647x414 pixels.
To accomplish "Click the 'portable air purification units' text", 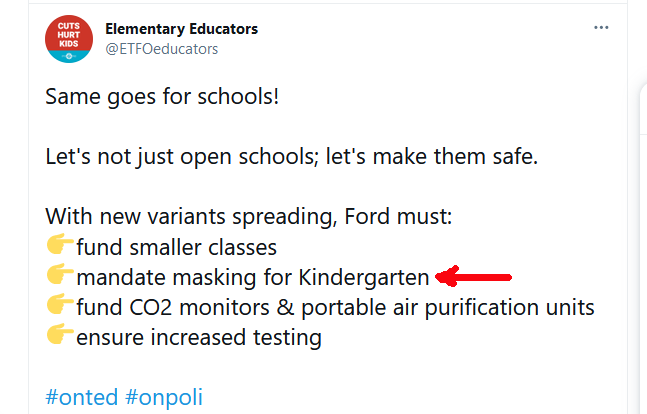I will [448, 308].
